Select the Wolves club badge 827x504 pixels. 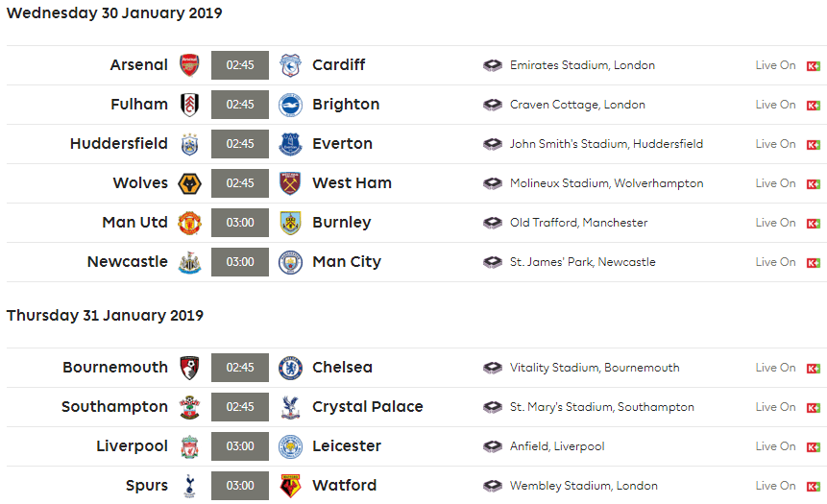point(189,183)
